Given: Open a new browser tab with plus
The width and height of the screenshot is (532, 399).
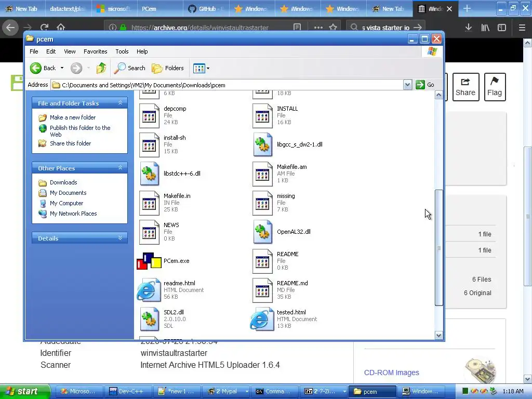Looking at the screenshot, I should click(x=467, y=8).
